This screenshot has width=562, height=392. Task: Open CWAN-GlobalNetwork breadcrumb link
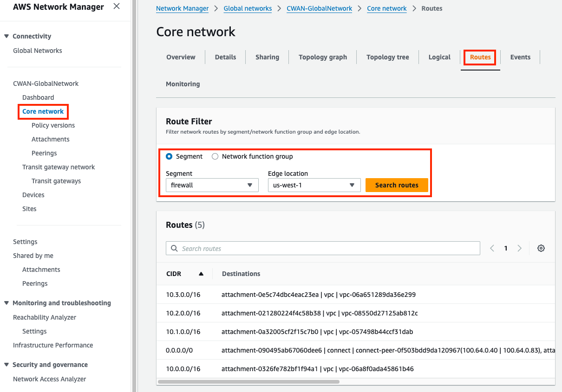click(320, 8)
